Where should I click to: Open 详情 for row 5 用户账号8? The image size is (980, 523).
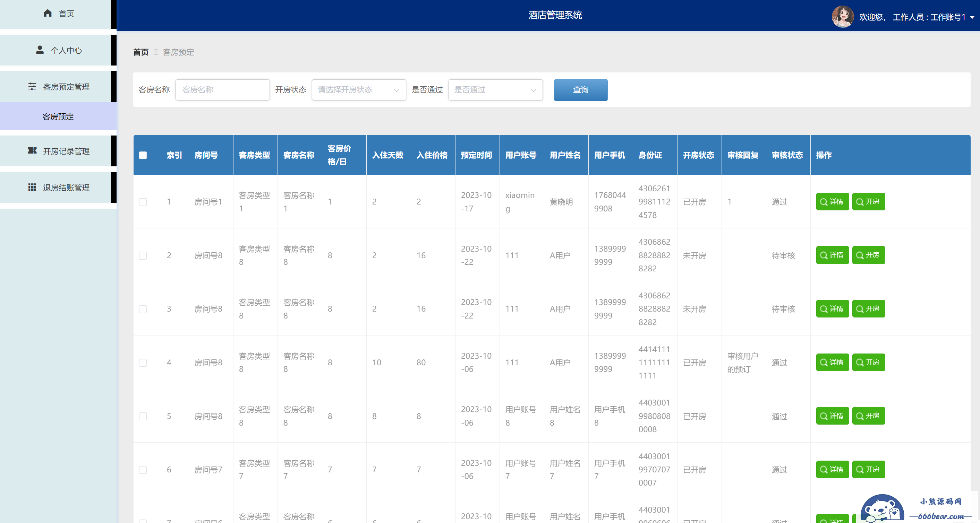pyautogui.click(x=832, y=416)
